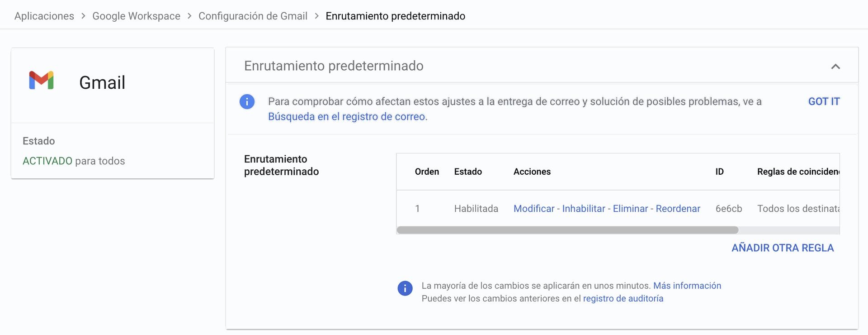Select the Habilitada rule row cell

pyautogui.click(x=476, y=209)
